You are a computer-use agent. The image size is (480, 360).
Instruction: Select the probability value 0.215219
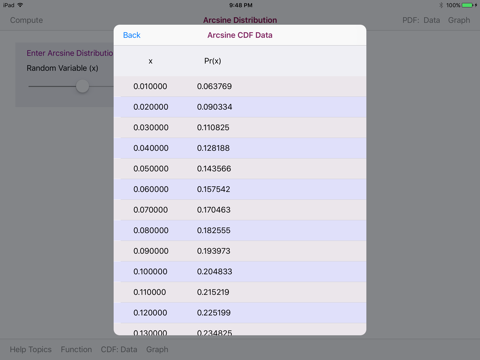[x=213, y=292]
